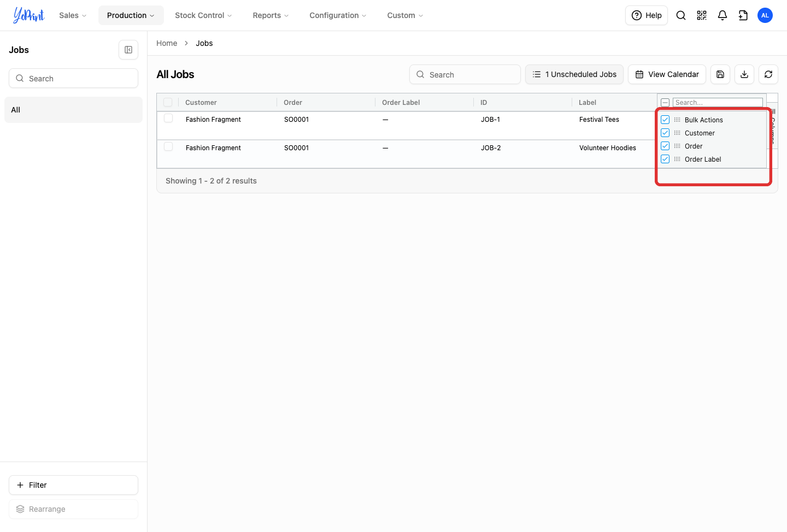787x532 pixels.
Task: Expand the Configuration menu
Action: tap(338, 15)
